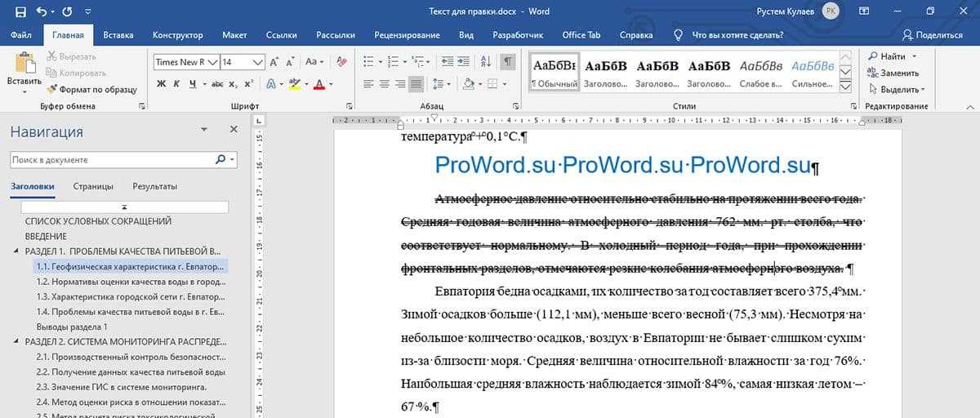Toggle strikethrough formatting (abc)
Viewport: 980px width, 418px height.
tap(217, 83)
